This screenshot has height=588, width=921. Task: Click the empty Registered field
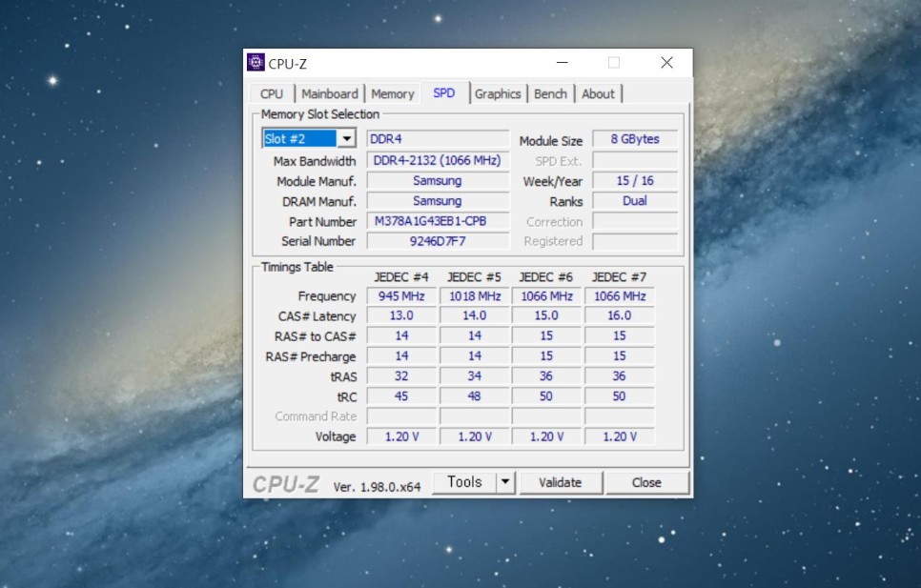point(635,241)
